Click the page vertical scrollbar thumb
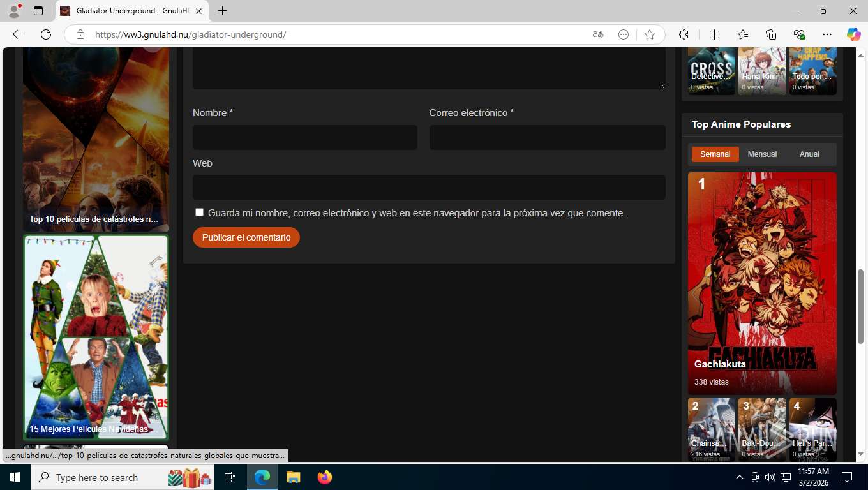The height and width of the screenshot is (490, 868). pos(860,306)
